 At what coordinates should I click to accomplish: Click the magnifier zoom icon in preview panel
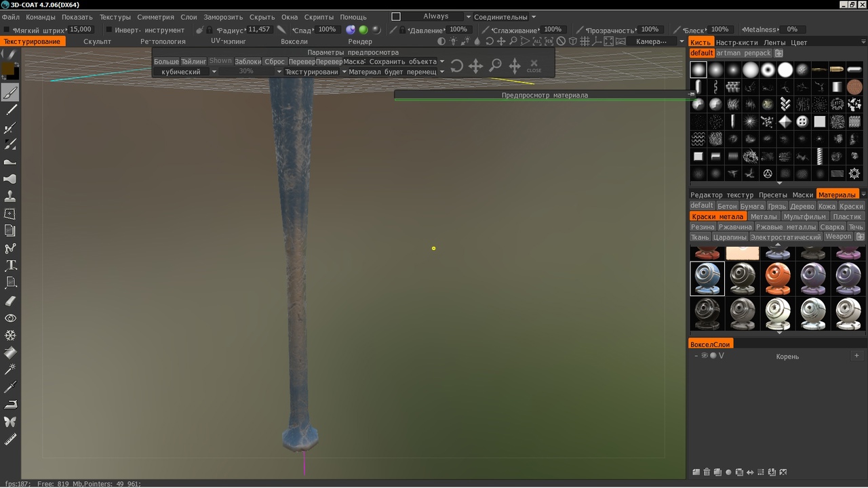tap(496, 66)
